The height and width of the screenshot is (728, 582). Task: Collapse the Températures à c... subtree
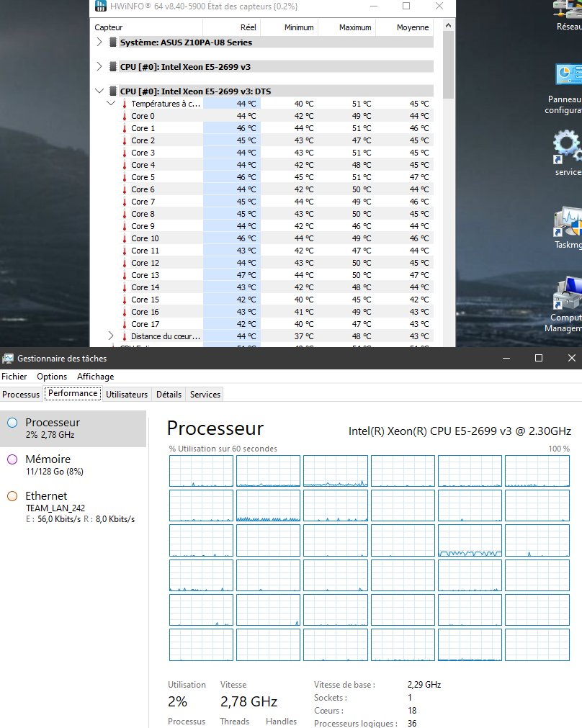(110, 103)
